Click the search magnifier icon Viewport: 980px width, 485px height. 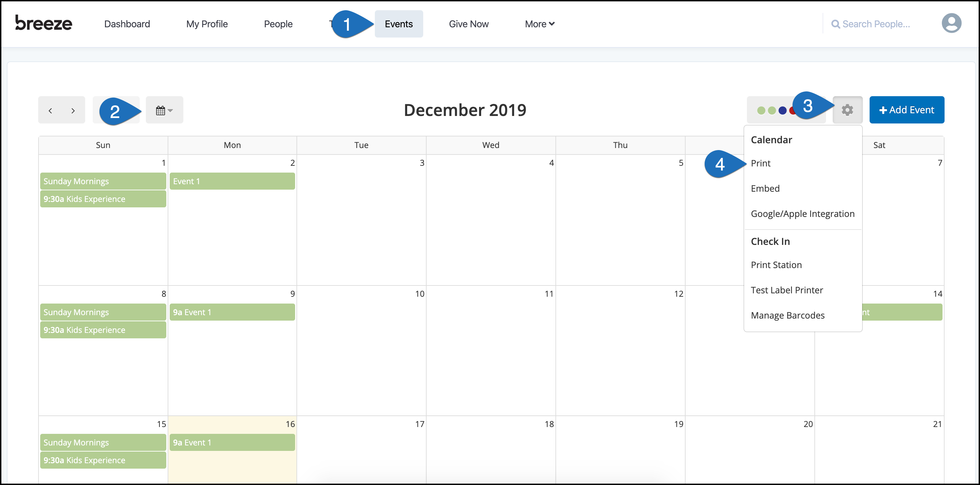(x=836, y=24)
